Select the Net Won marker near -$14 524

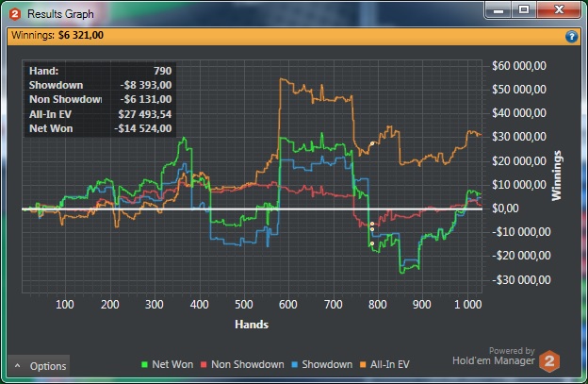click(x=372, y=243)
